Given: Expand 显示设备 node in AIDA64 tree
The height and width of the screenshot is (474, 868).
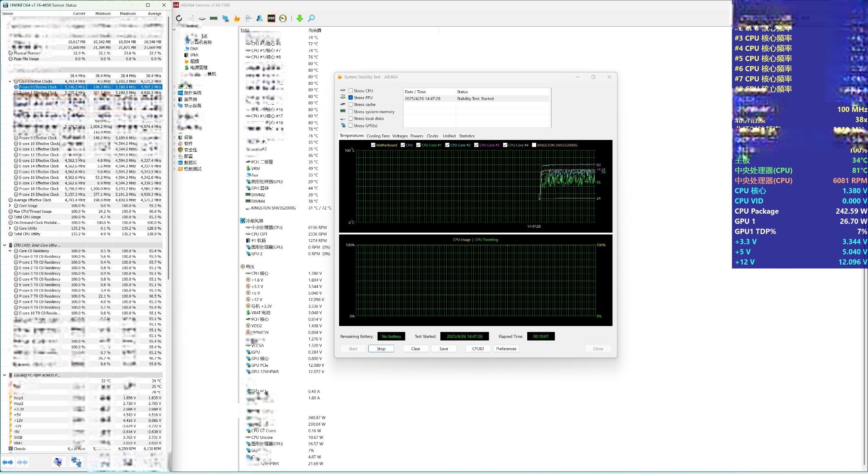Looking at the screenshot, I should point(174,106).
